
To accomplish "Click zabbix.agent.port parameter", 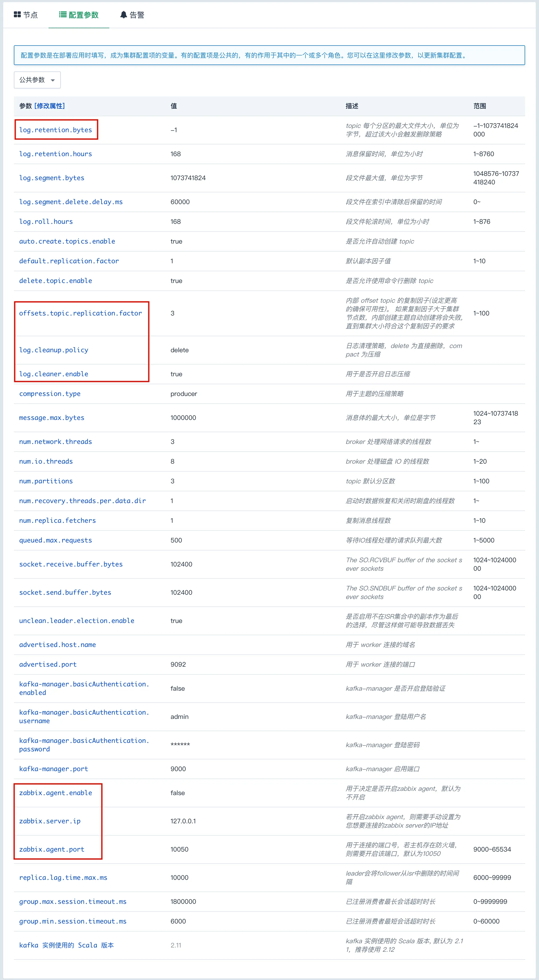I will (52, 849).
